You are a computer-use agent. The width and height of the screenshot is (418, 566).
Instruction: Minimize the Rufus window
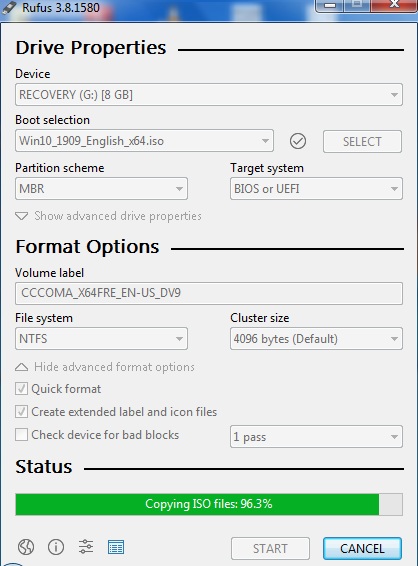330,5
